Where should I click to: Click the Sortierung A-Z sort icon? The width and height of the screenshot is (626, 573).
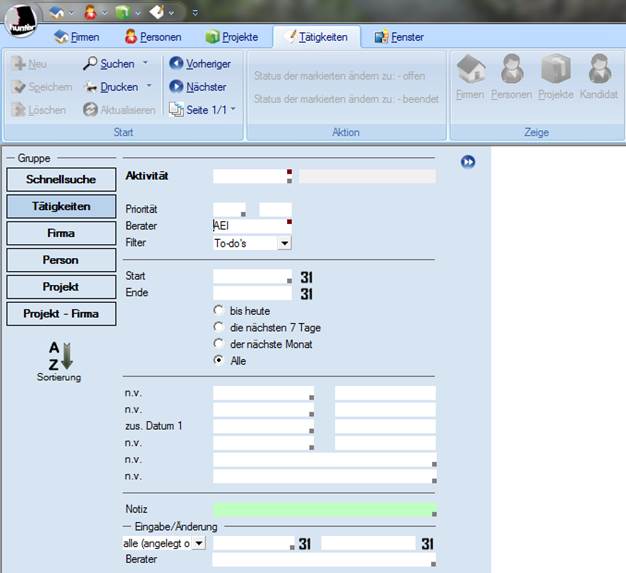(x=61, y=357)
